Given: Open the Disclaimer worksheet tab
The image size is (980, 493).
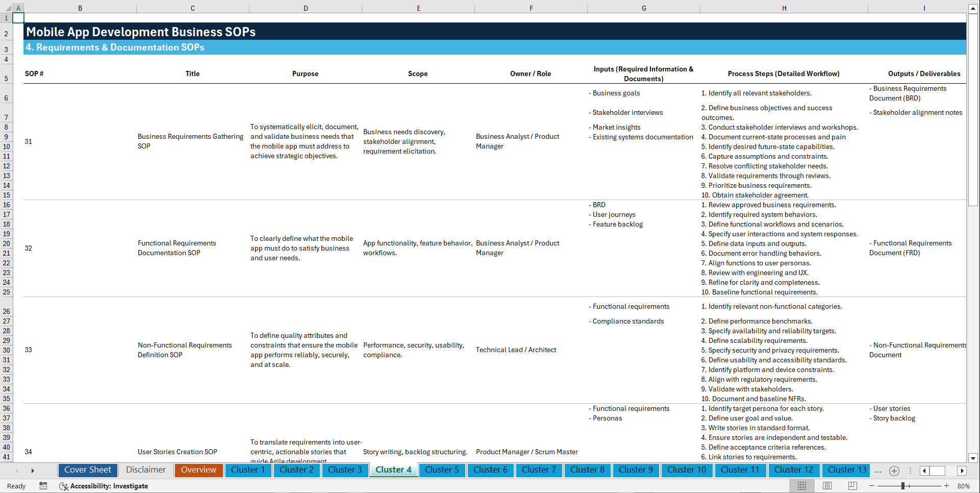Looking at the screenshot, I should point(145,470).
